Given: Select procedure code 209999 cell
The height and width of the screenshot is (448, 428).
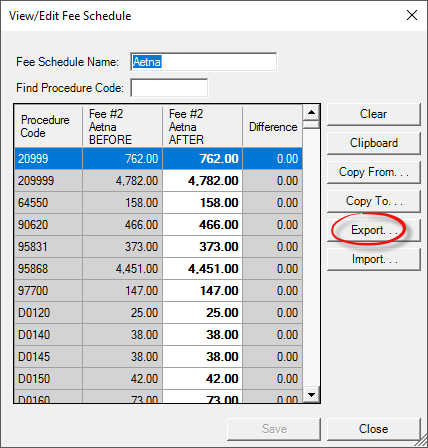Looking at the screenshot, I should click(49, 181).
